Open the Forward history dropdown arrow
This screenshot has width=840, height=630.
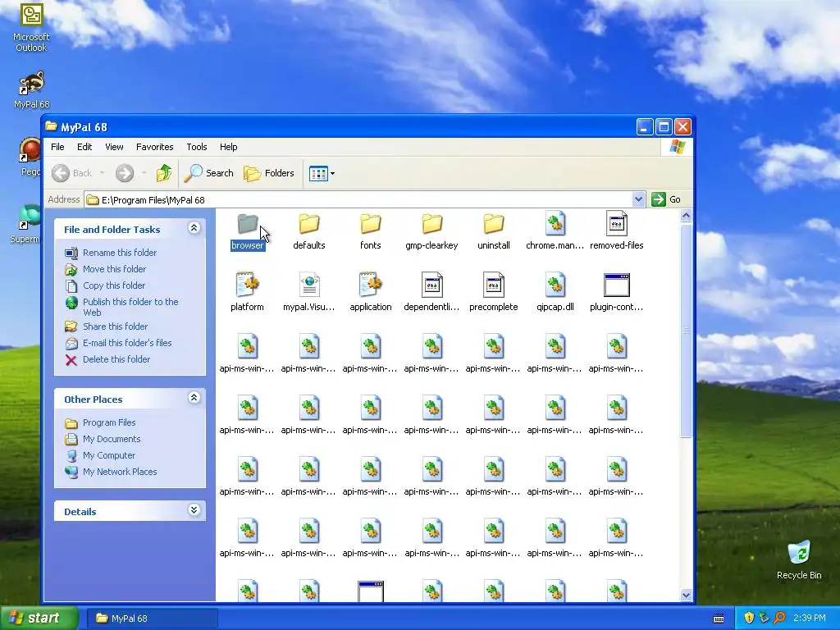pyautogui.click(x=144, y=173)
